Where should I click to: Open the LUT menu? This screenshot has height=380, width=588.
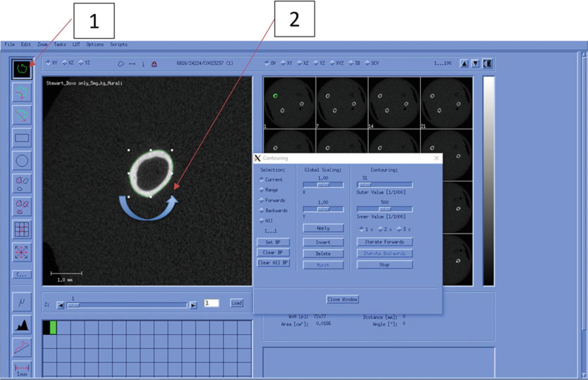(x=76, y=44)
